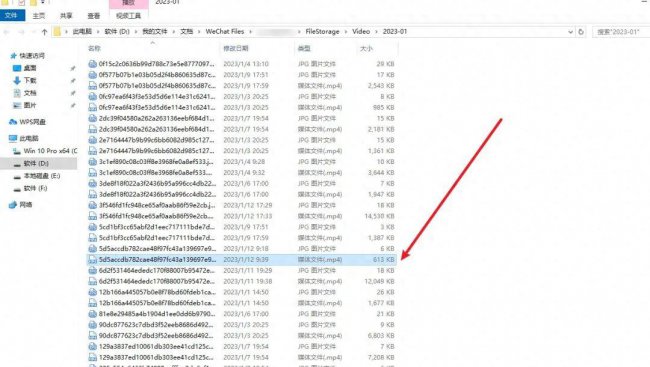Screen dimensions: 650x367
Task: Click file name 129a3837… sized 7,208 KB
Action: (157, 357)
